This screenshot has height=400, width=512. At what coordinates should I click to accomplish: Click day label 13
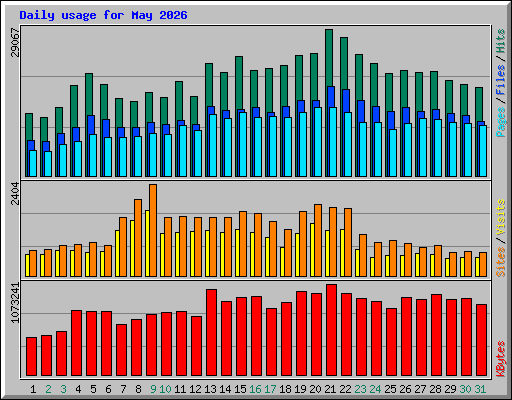210,389
